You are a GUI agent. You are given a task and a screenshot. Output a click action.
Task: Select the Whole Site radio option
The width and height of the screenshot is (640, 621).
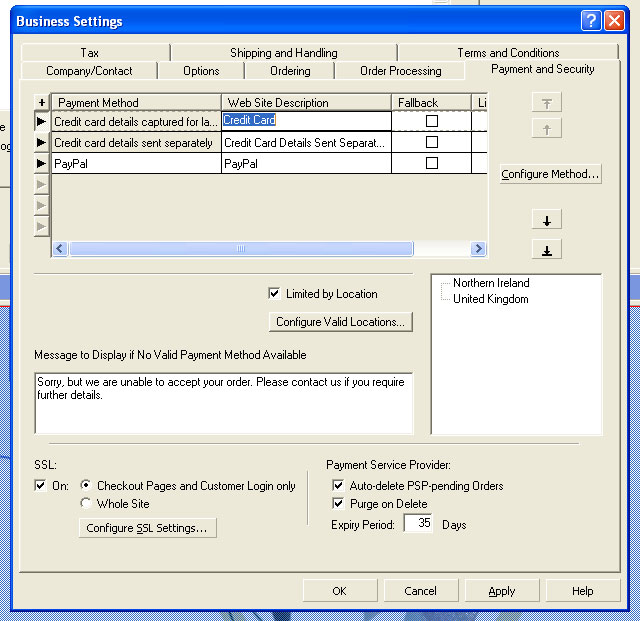tap(86, 504)
